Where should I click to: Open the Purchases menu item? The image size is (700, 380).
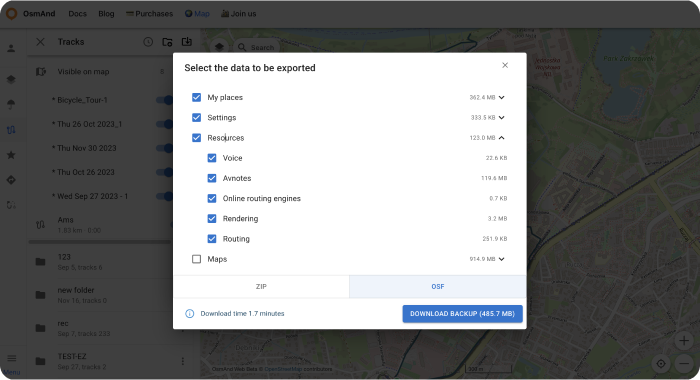pyautogui.click(x=150, y=14)
